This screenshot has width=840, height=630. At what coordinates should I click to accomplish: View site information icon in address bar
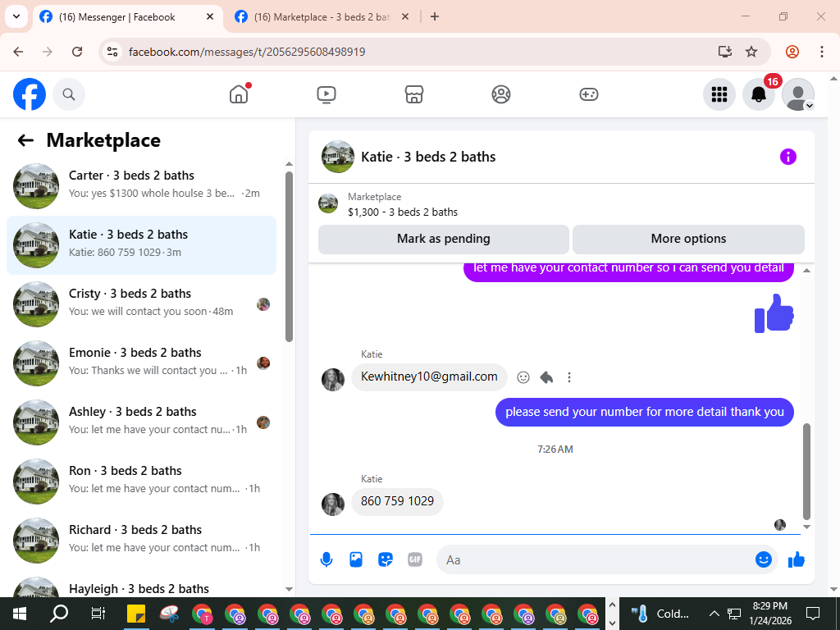click(112, 52)
